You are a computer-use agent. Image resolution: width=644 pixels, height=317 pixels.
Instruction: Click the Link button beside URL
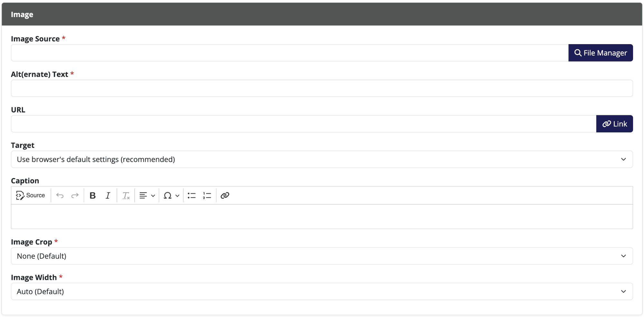(x=614, y=124)
